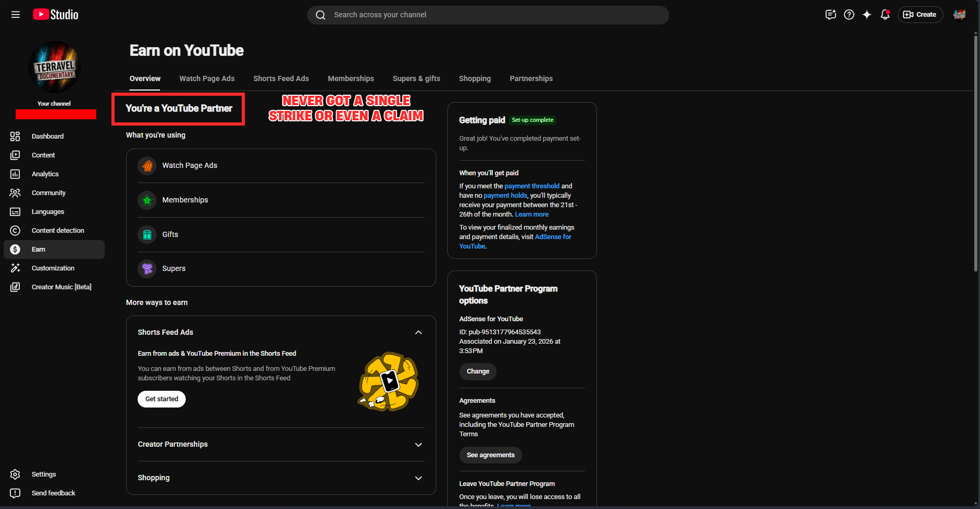Open the account avatar menu
980x509 pixels.
[960, 15]
